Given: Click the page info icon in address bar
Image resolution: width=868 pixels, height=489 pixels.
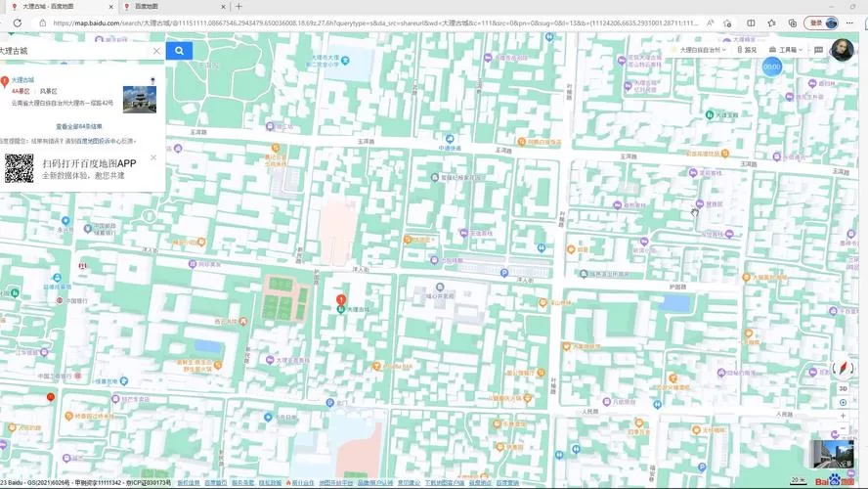Looking at the screenshot, I should point(42,23).
